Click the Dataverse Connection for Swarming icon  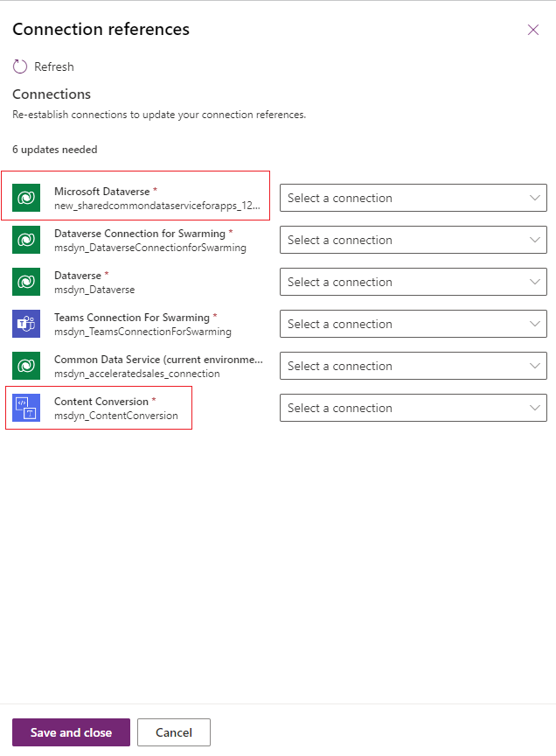25,240
